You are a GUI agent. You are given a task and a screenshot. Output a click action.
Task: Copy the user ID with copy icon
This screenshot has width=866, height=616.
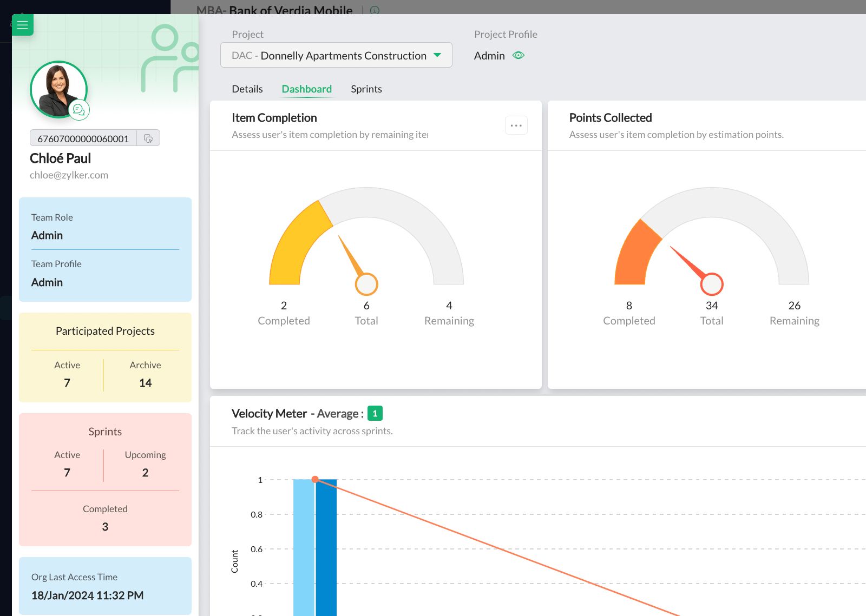point(148,138)
